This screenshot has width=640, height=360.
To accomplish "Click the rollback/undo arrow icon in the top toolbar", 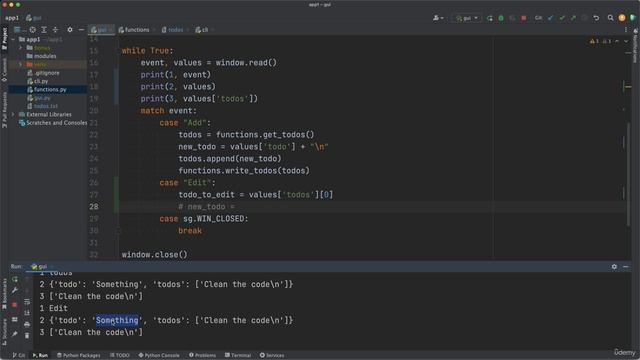I will pos(596,18).
